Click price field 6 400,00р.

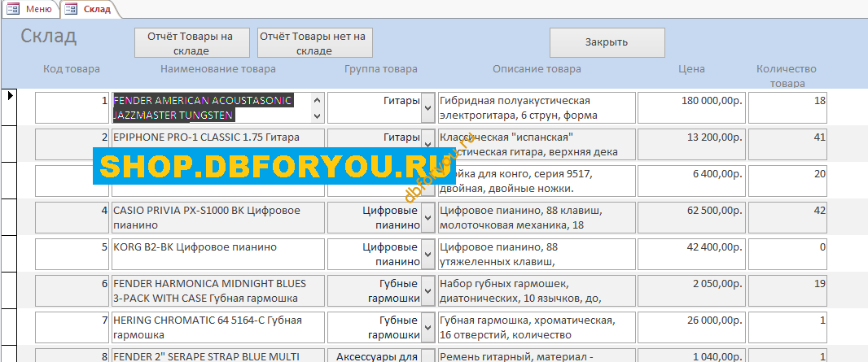tap(690, 181)
